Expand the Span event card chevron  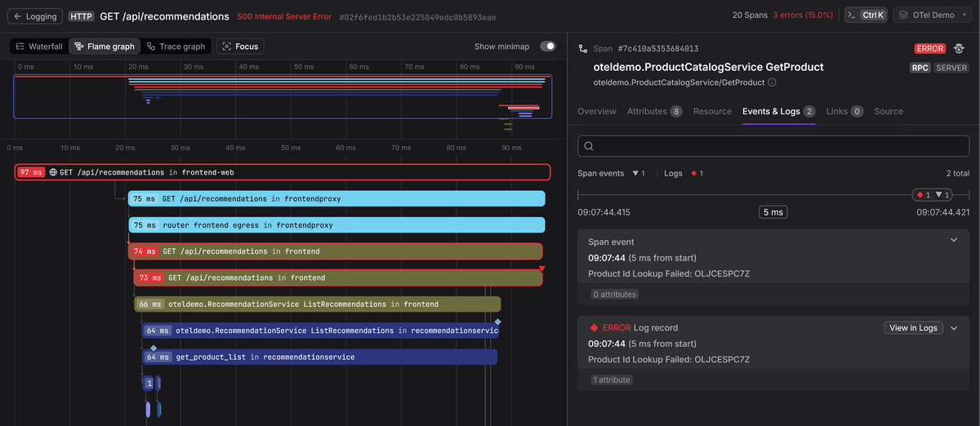click(x=954, y=240)
